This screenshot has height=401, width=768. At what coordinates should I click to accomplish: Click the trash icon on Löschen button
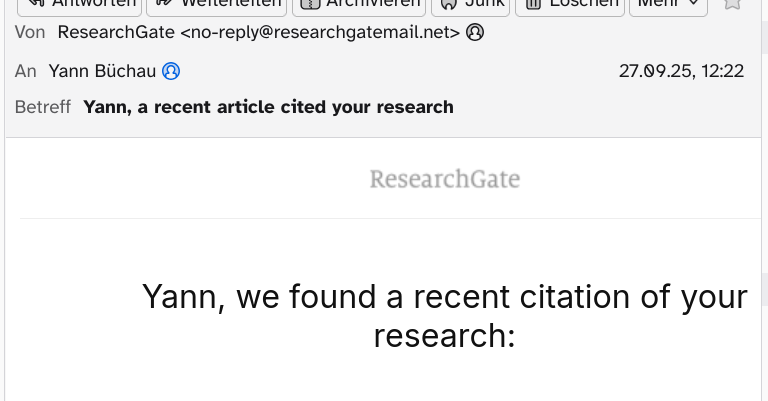coord(533,5)
